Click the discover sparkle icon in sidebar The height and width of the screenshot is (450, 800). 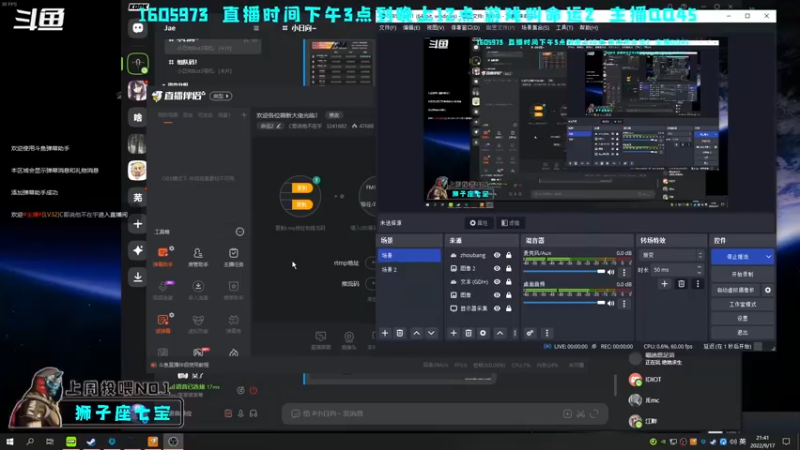coord(138,251)
